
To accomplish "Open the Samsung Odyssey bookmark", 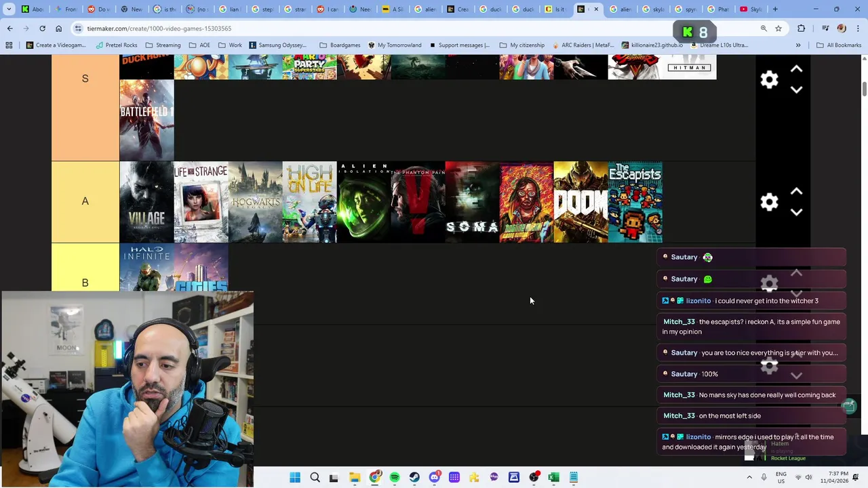I will tap(277, 45).
